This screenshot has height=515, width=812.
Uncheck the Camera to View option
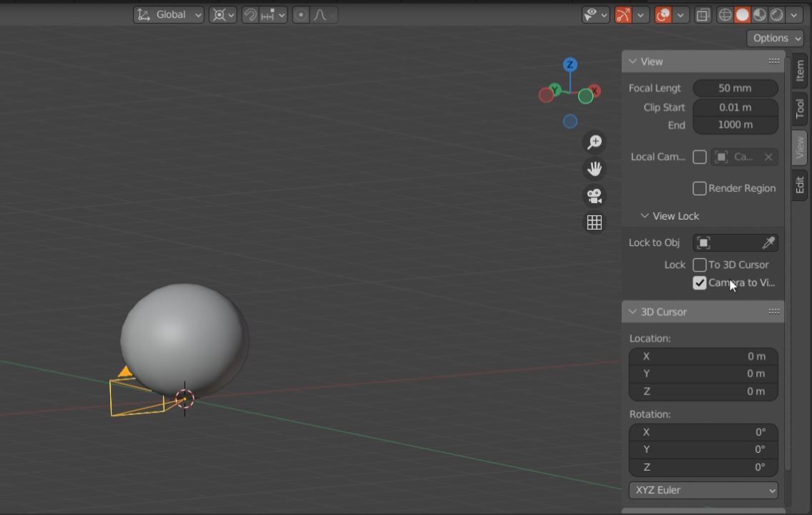[700, 283]
